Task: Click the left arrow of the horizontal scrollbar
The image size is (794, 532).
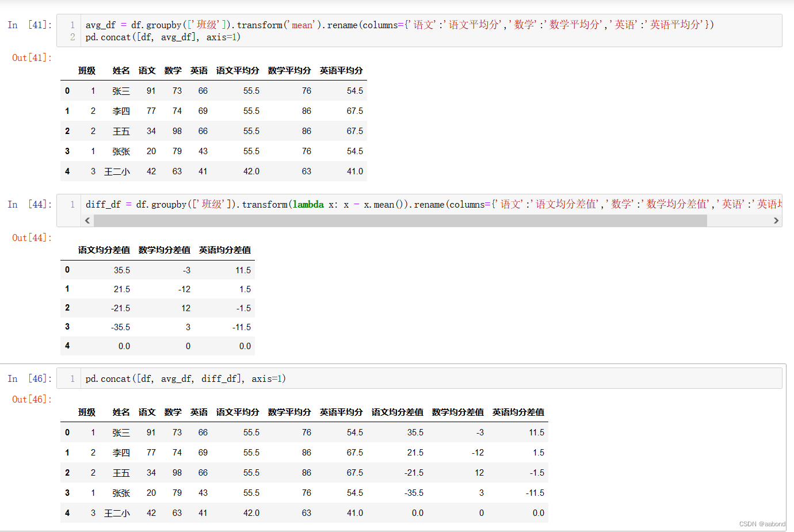Action: coord(87,221)
